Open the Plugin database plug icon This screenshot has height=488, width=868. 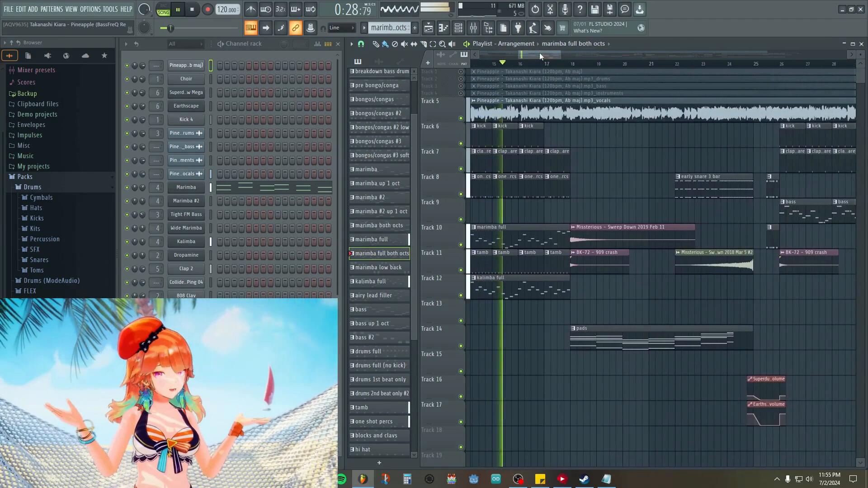pos(518,28)
